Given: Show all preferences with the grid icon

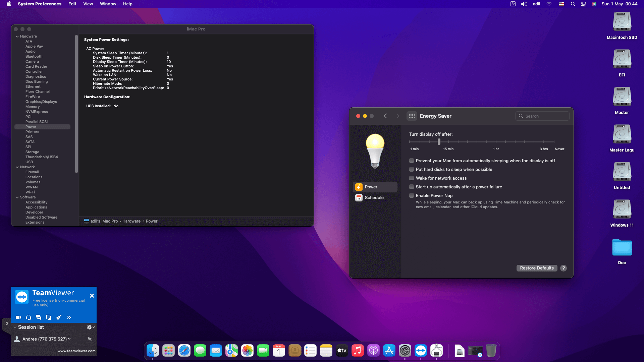Looking at the screenshot, I should pos(412,116).
